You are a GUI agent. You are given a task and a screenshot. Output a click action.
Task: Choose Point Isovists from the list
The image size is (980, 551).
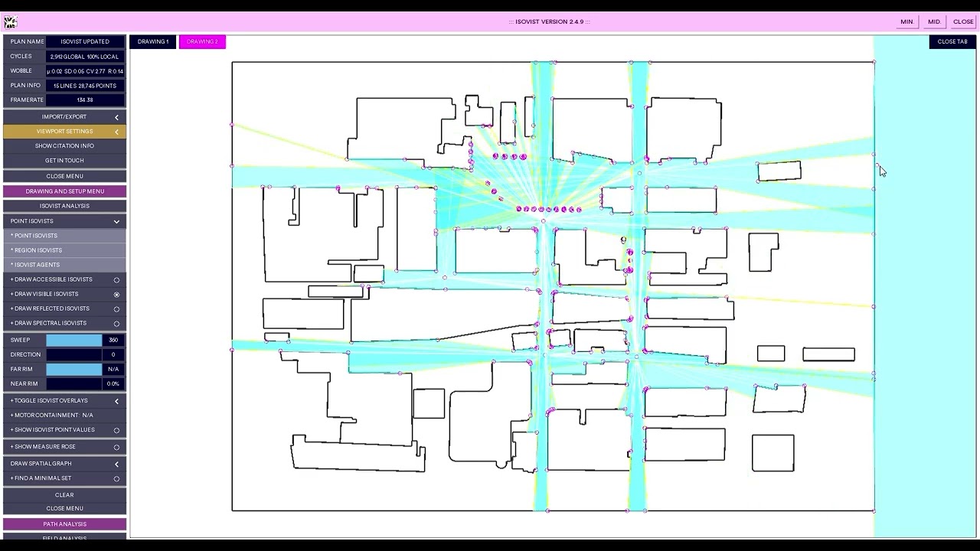click(x=64, y=236)
